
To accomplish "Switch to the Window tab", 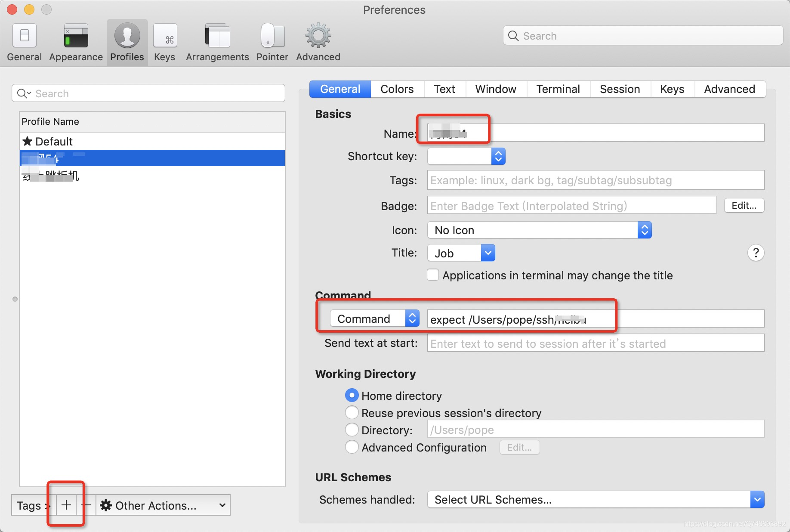I will coord(496,89).
